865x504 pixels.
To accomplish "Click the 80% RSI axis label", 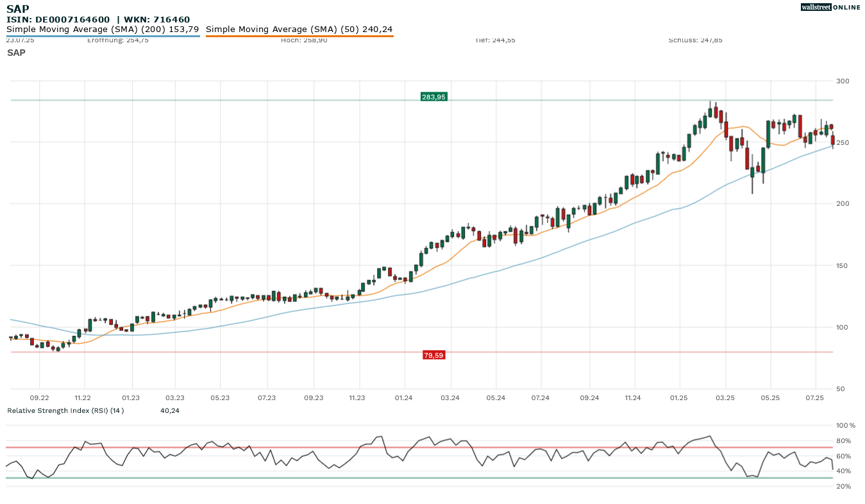I will [x=844, y=441].
